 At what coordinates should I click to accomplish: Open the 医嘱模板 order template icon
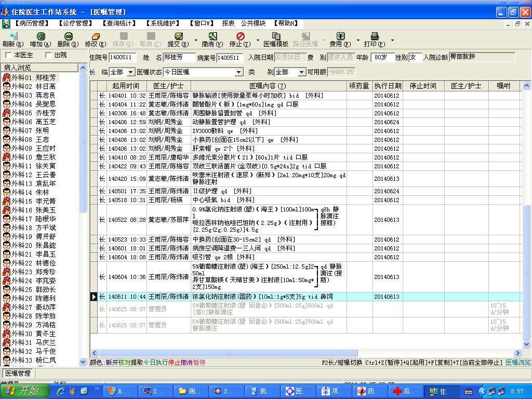(x=276, y=36)
